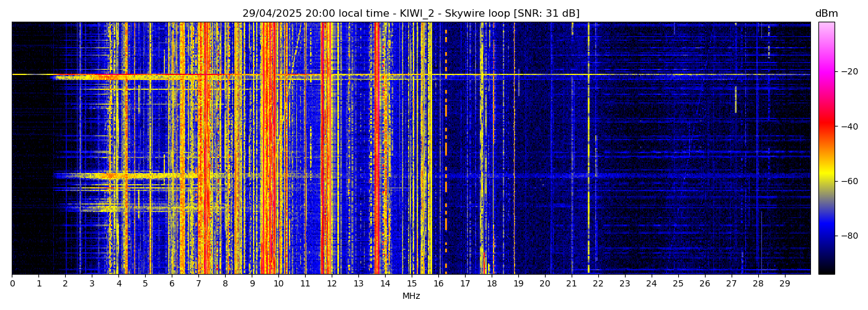The height and width of the screenshot is (310, 868).
Task: Click the x-axis tick label "29"
Action: (784, 284)
